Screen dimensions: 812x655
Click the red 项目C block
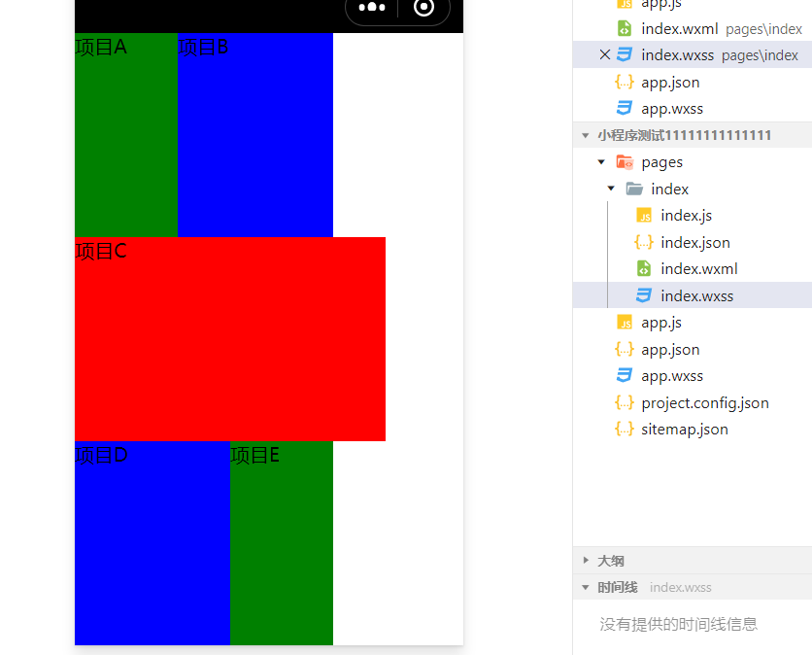(230, 339)
